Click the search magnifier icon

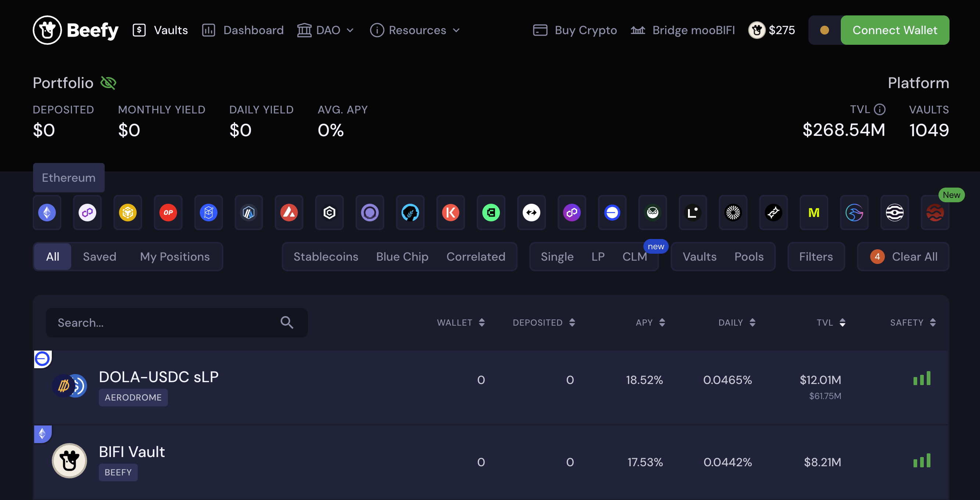[287, 322]
